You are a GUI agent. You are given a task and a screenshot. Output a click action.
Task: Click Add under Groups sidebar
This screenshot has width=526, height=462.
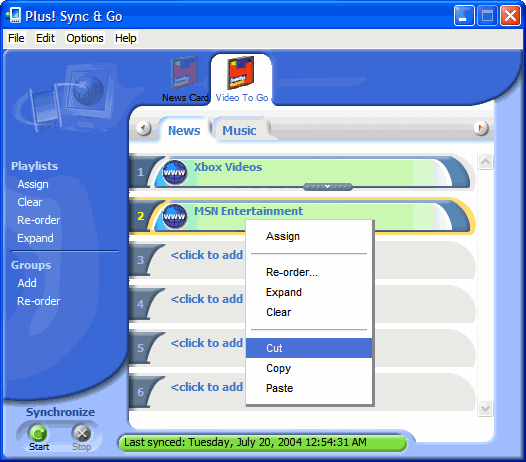(x=27, y=283)
